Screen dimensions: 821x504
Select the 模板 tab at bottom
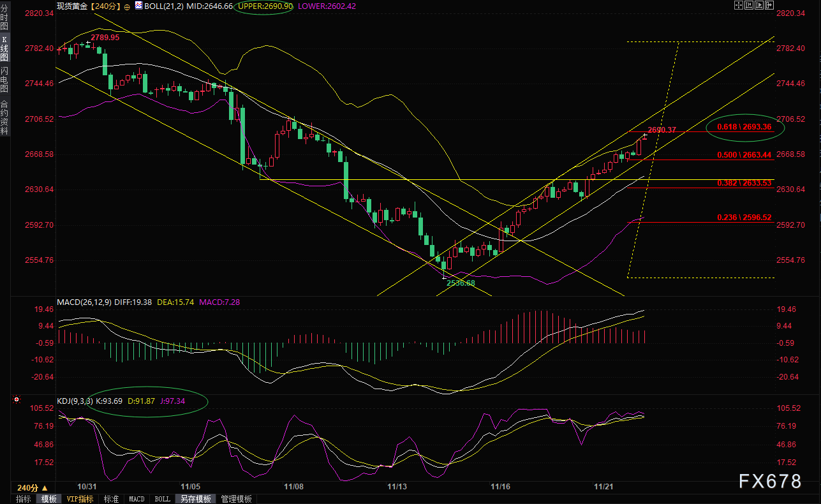[x=48, y=499]
